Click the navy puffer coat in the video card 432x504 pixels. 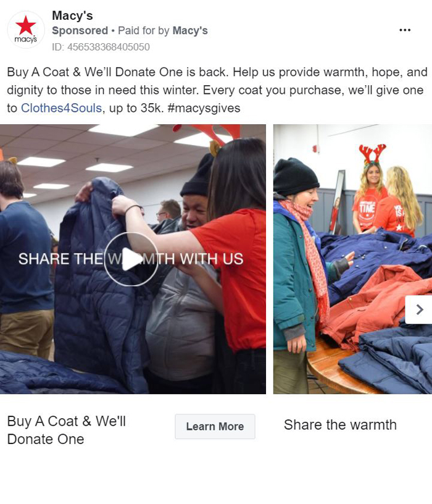point(96,283)
